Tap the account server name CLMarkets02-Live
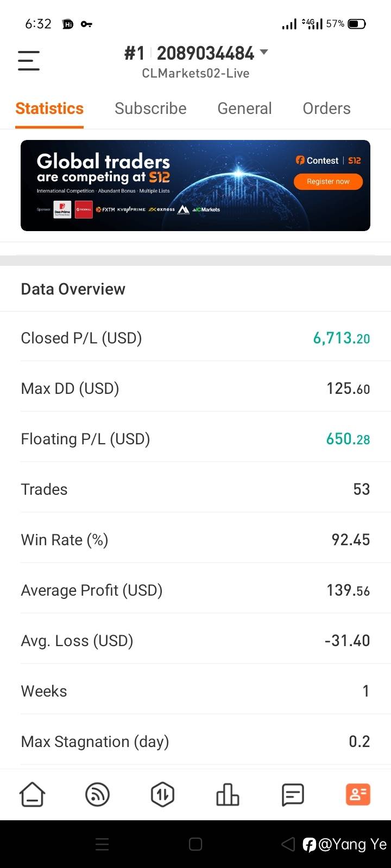The width and height of the screenshot is (391, 868). tap(195, 73)
